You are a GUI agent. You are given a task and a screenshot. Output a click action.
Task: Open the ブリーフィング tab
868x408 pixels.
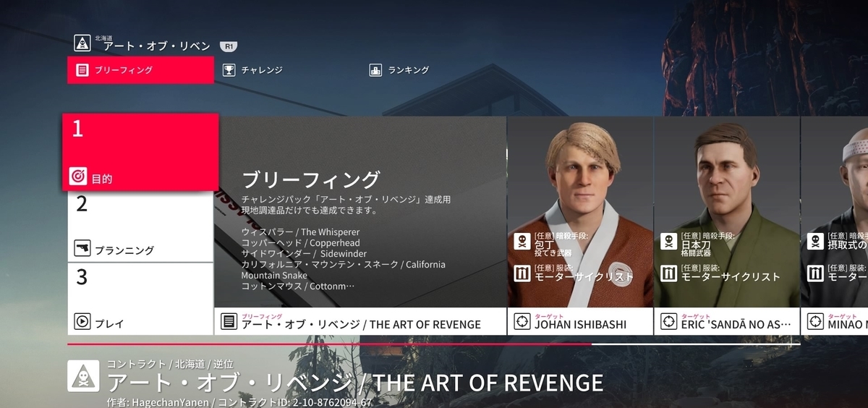[140, 70]
